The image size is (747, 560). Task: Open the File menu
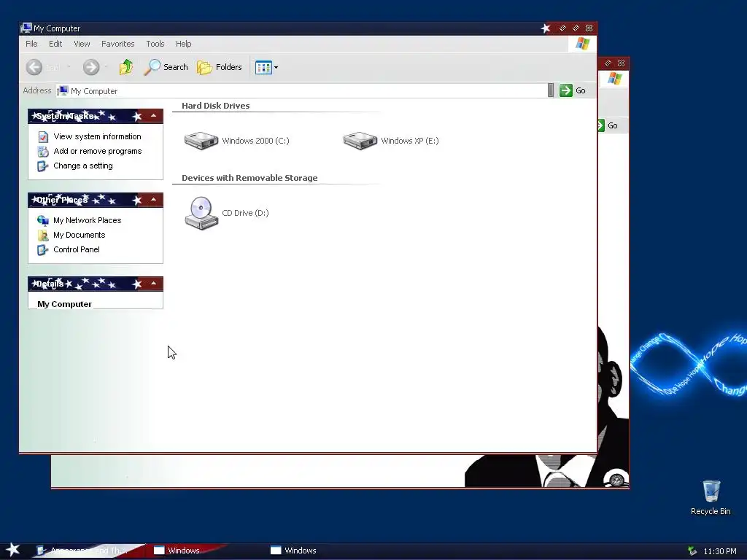pos(31,44)
